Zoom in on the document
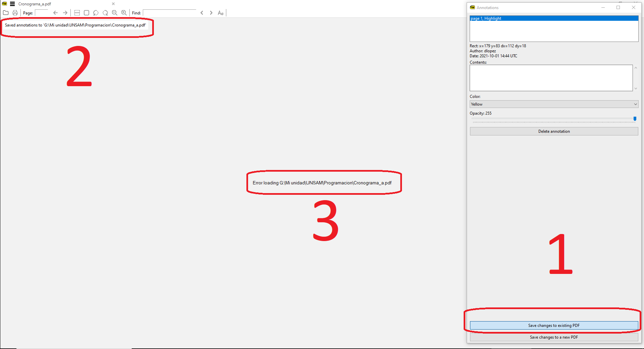Viewport: 644px width, 349px height. click(x=124, y=13)
